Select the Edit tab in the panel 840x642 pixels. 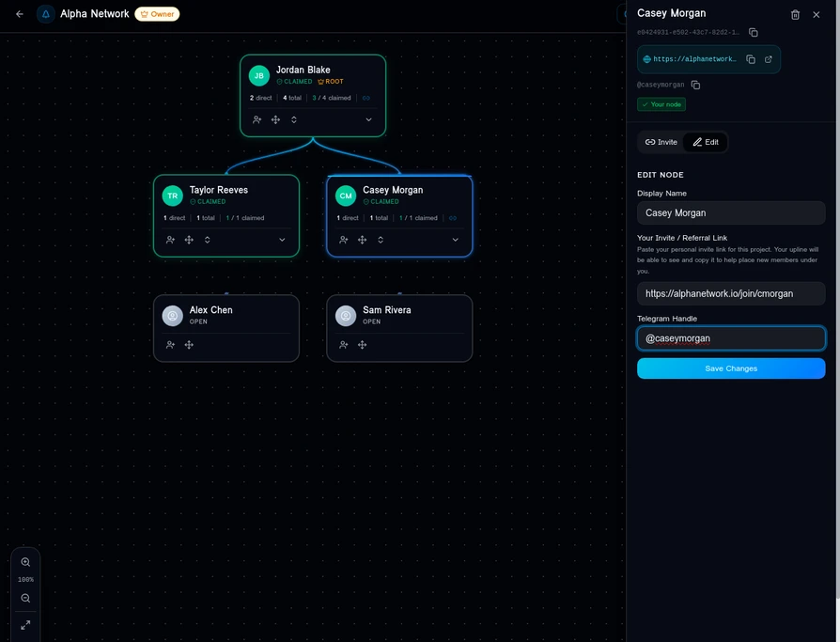coord(706,141)
